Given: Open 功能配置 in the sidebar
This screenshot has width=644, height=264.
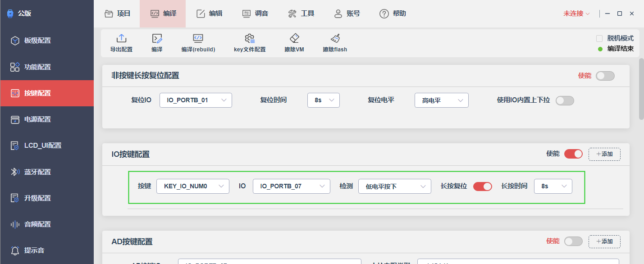Looking at the screenshot, I should (47, 67).
